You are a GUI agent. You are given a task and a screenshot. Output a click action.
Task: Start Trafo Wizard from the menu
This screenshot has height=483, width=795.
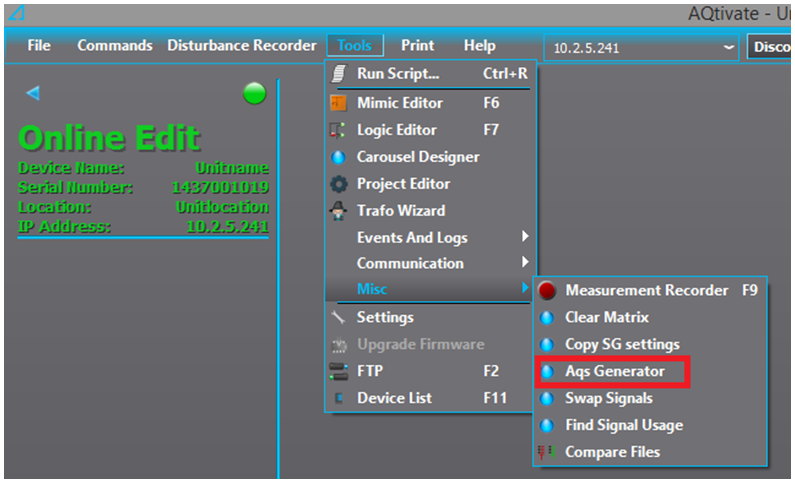coord(430,210)
